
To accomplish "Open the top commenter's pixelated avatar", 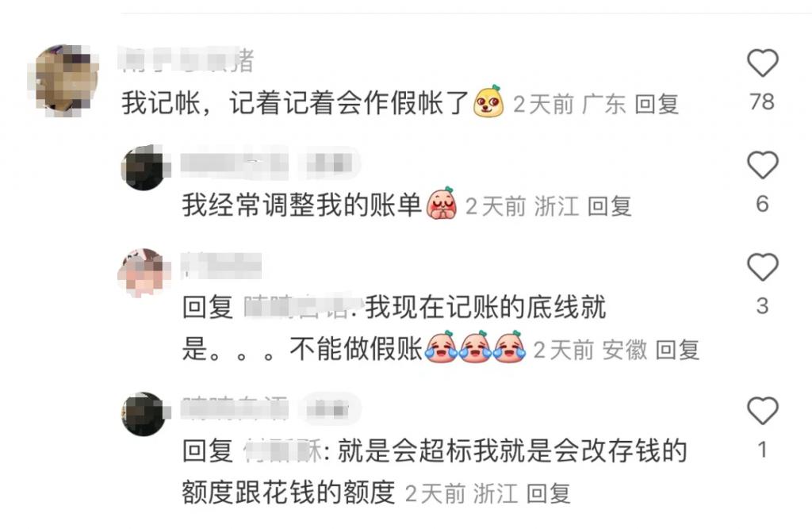I will pos(63,80).
